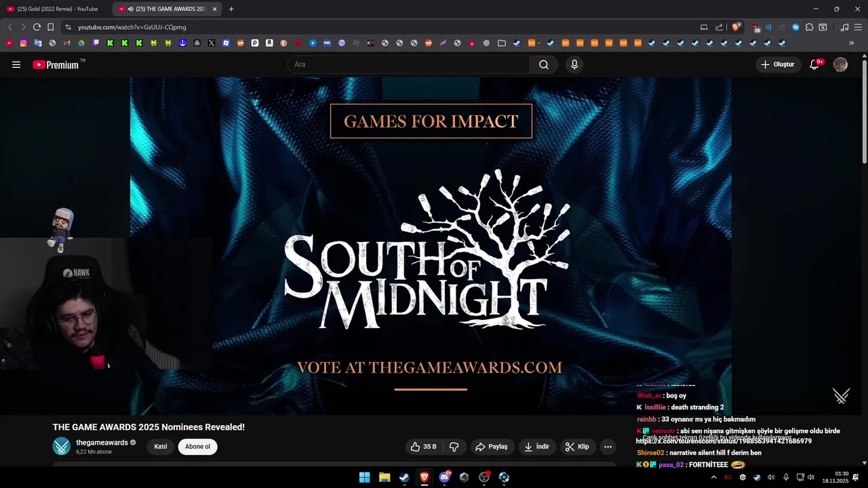
Task: Show hidden system tray icons
Action: tap(713, 477)
